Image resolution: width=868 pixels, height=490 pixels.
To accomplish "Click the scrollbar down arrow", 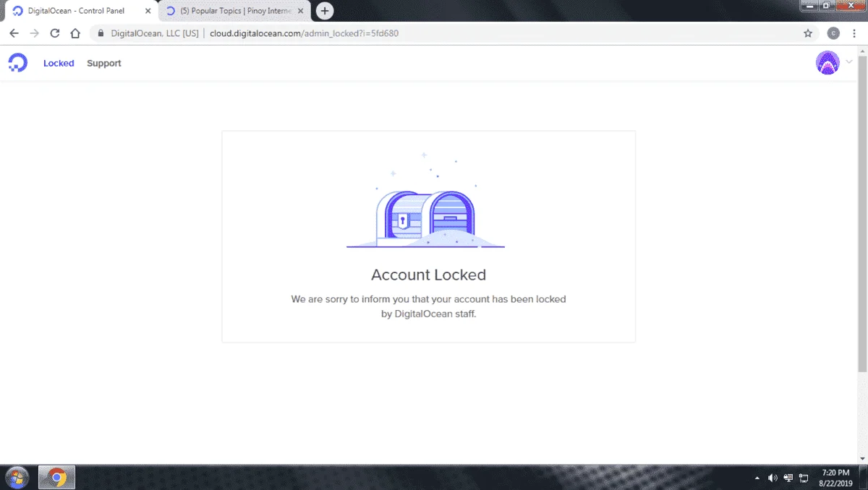I will pyautogui.click(x=862, y=458).
